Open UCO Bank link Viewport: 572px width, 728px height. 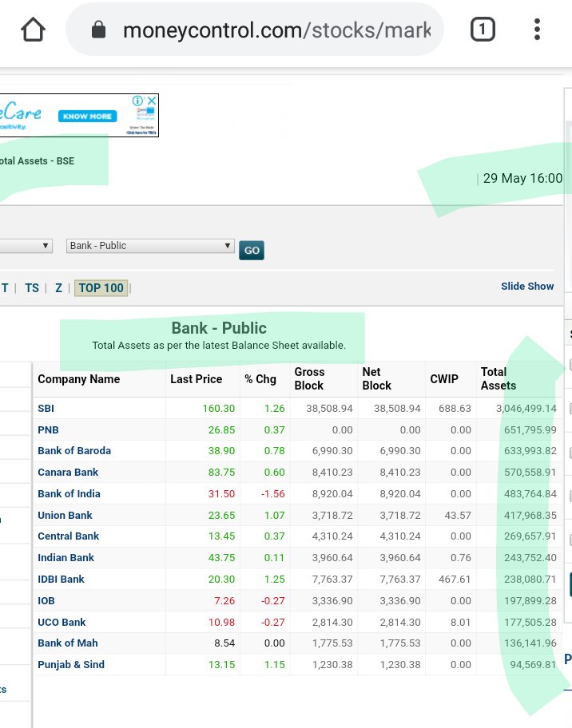tap(62, 622)
